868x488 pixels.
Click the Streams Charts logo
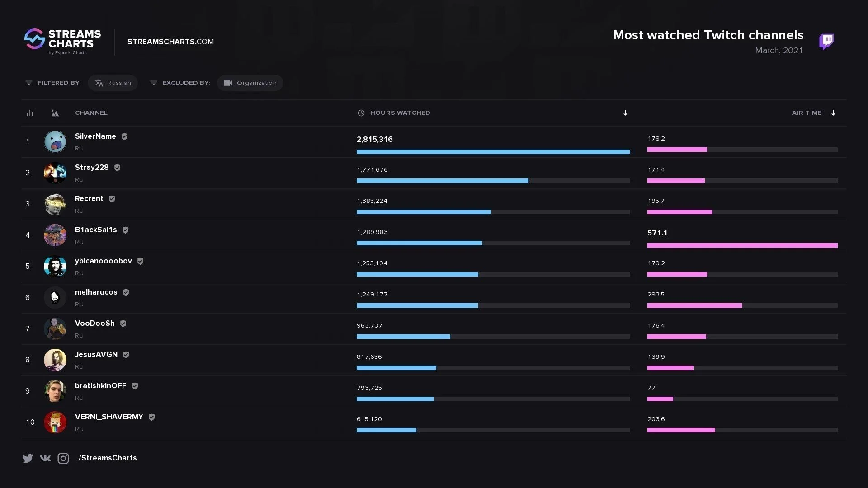coord(62,42)
